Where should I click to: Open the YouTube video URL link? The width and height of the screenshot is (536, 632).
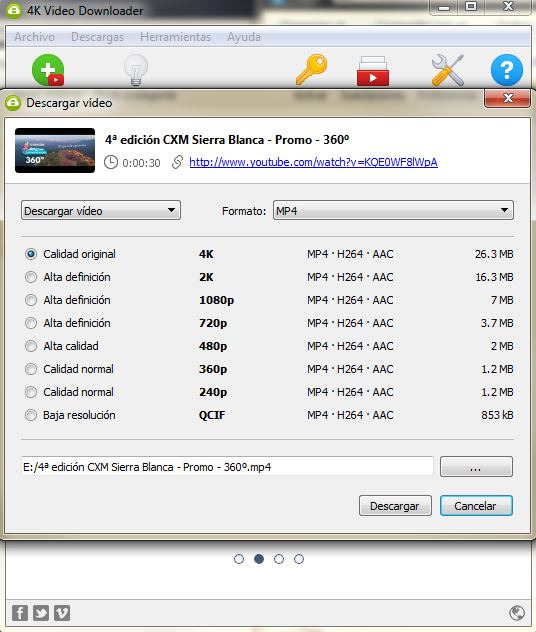313,162
